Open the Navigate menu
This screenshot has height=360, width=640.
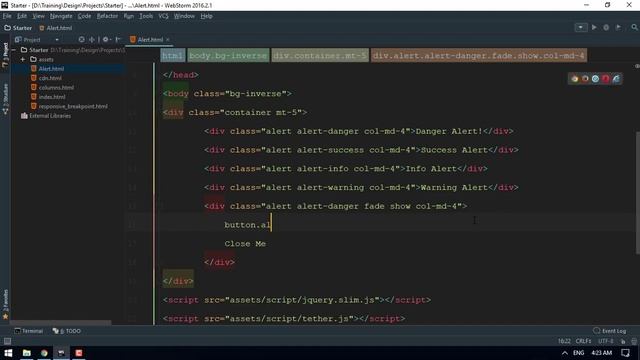[61, 16]
